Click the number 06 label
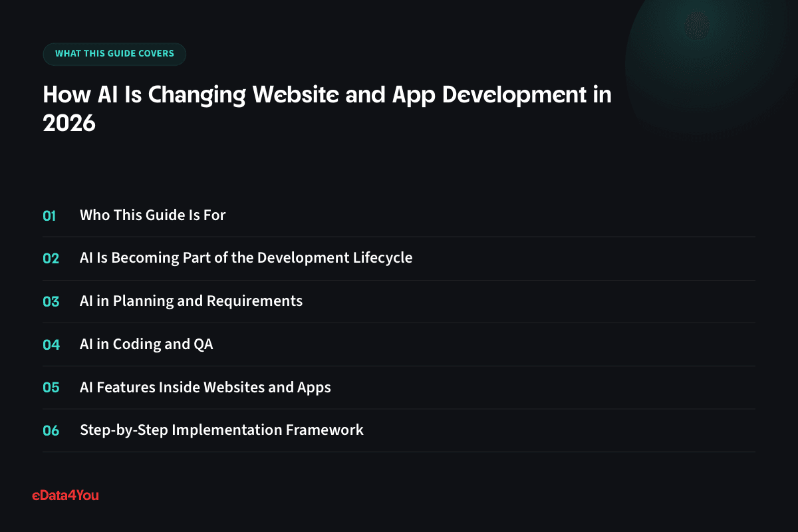Screen dimensions: 798x532 click(51, 430)
